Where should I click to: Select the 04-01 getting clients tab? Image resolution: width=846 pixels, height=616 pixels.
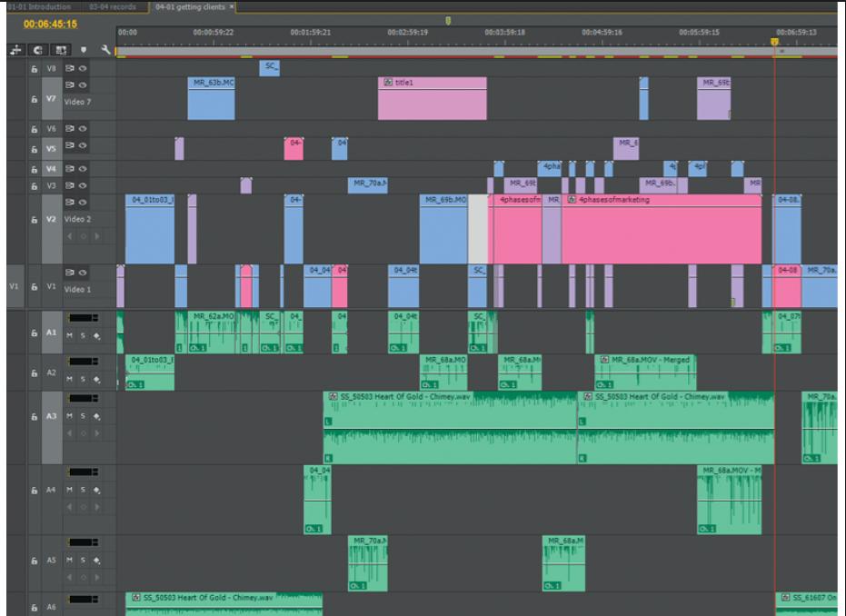tap(190, 7)
